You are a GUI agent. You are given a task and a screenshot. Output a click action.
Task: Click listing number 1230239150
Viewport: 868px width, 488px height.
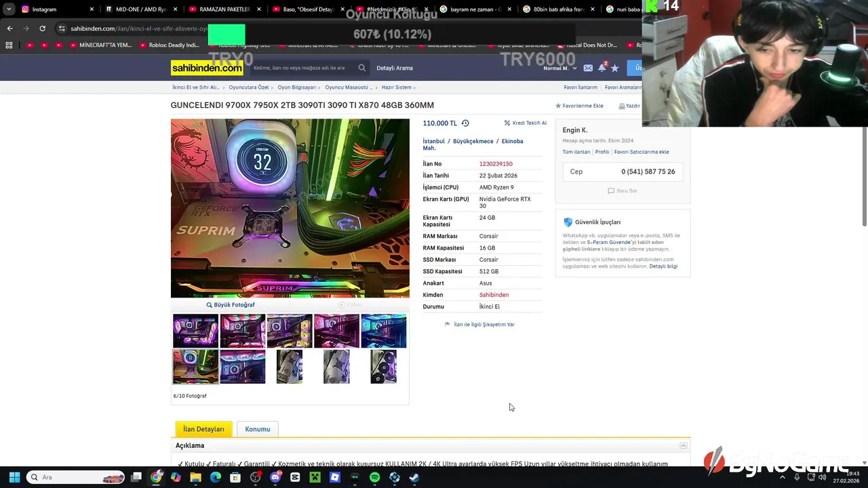tap(496, 164)
